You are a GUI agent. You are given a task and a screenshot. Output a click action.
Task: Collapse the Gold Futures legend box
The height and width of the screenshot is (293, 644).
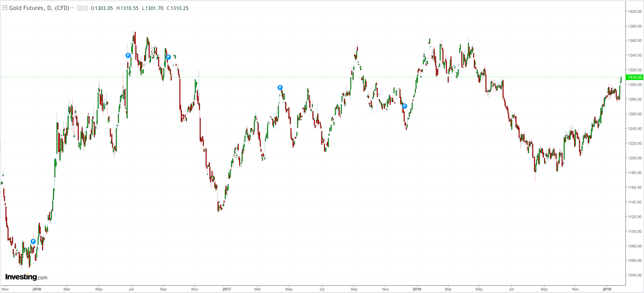(x=5, y=8)
